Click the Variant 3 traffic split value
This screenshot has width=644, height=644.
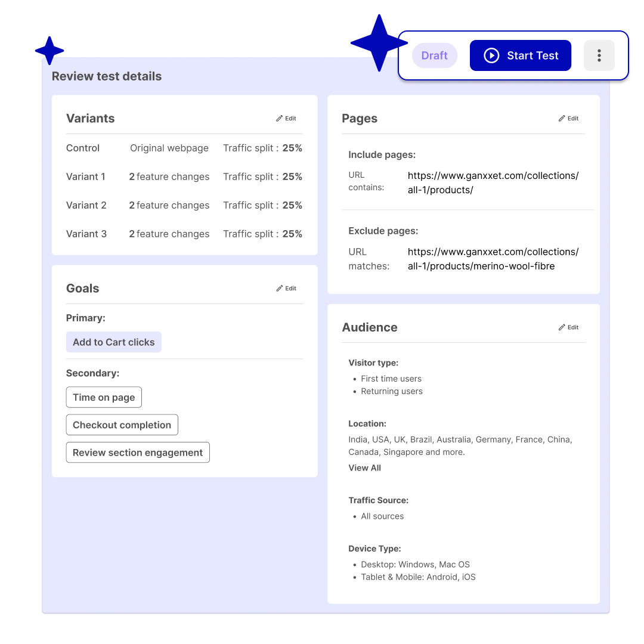292,234
